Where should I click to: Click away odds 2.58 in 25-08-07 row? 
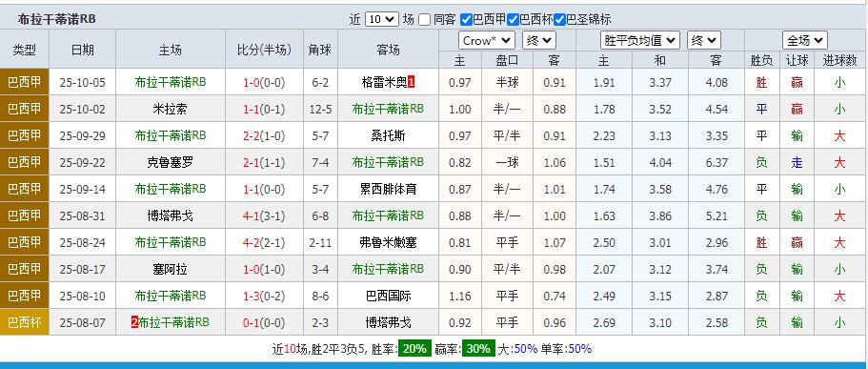[717, 322]
